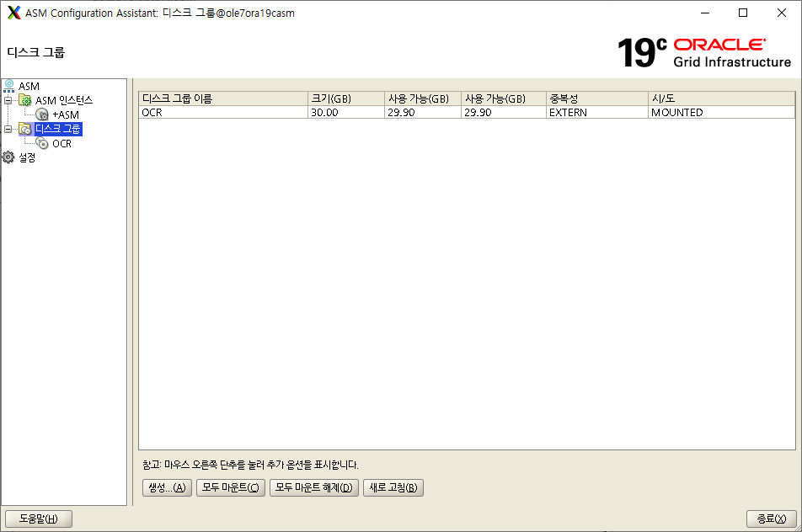Open 도움말(H) help button
The image size is (802, 532).
[39, 519]
